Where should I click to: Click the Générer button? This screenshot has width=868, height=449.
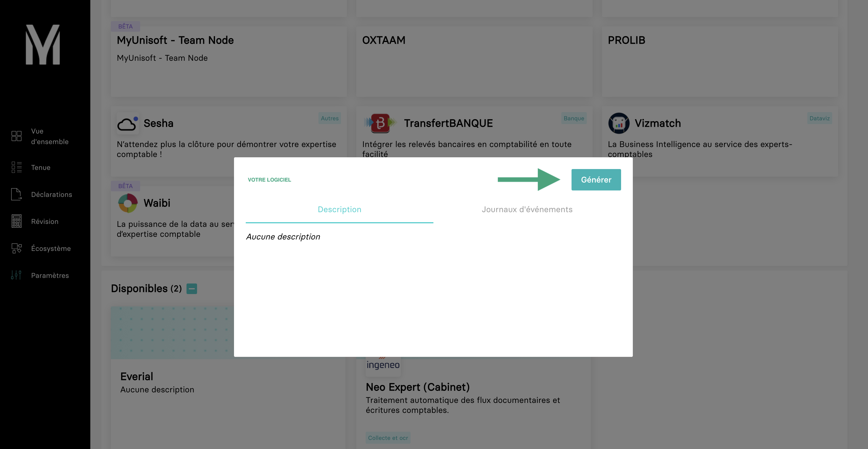596,180
